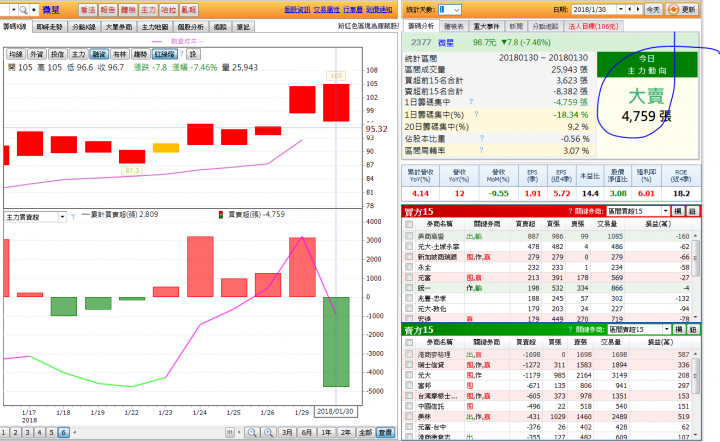720x442 pixels.
Task: Switch to the 大量券商 tab
Action: [119, 27]
